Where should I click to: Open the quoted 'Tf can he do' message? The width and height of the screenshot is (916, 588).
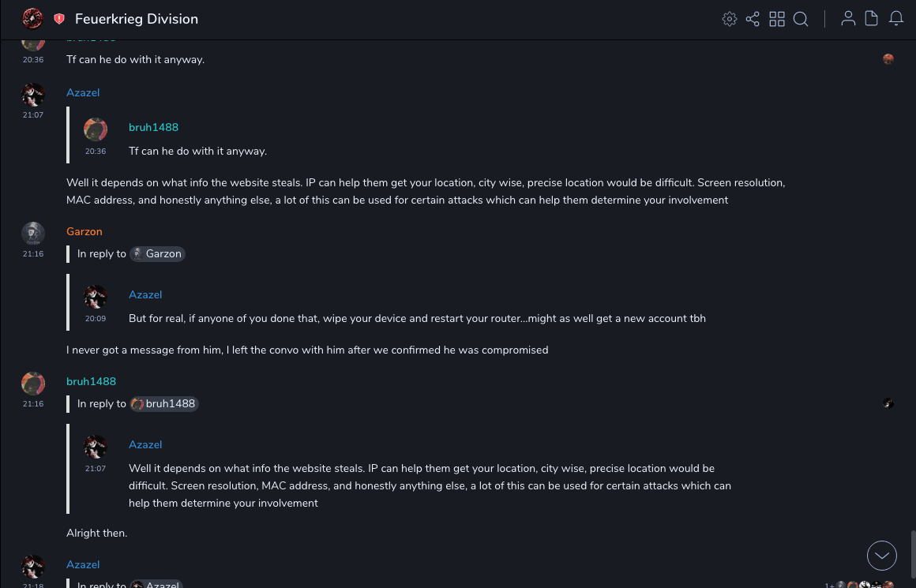point(198,151)
